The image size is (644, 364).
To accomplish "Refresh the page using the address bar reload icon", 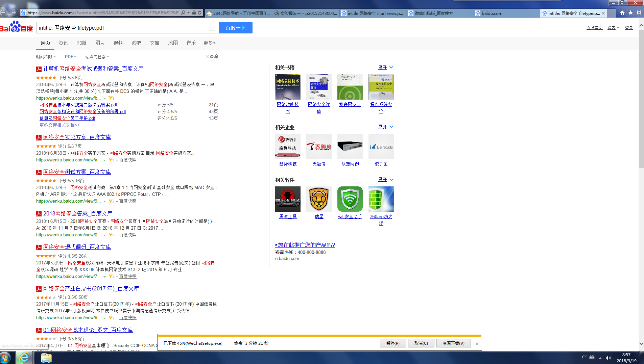I will click(199, 13).
